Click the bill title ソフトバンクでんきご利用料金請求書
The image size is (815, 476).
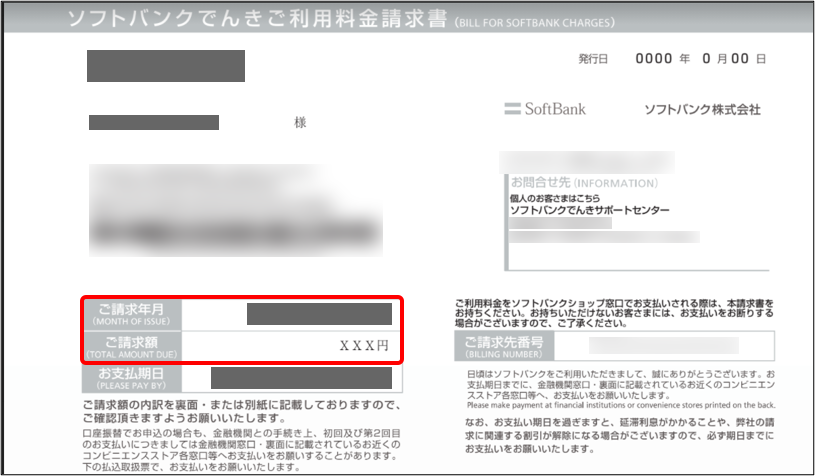click(257, 19)
